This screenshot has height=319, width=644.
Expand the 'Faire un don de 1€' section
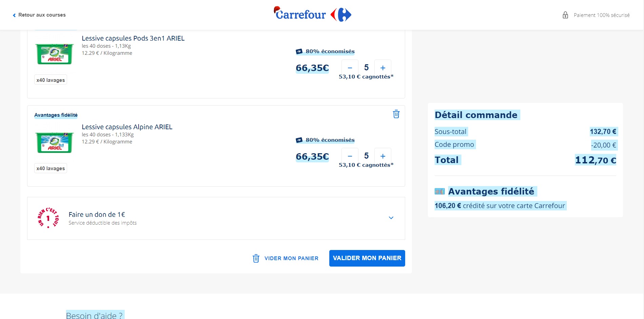[391, 218]
